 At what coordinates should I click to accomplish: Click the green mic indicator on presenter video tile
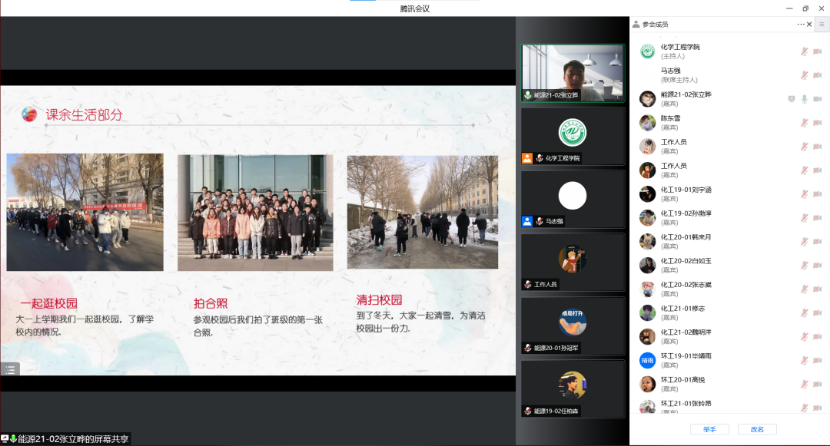tap(528, 95)
